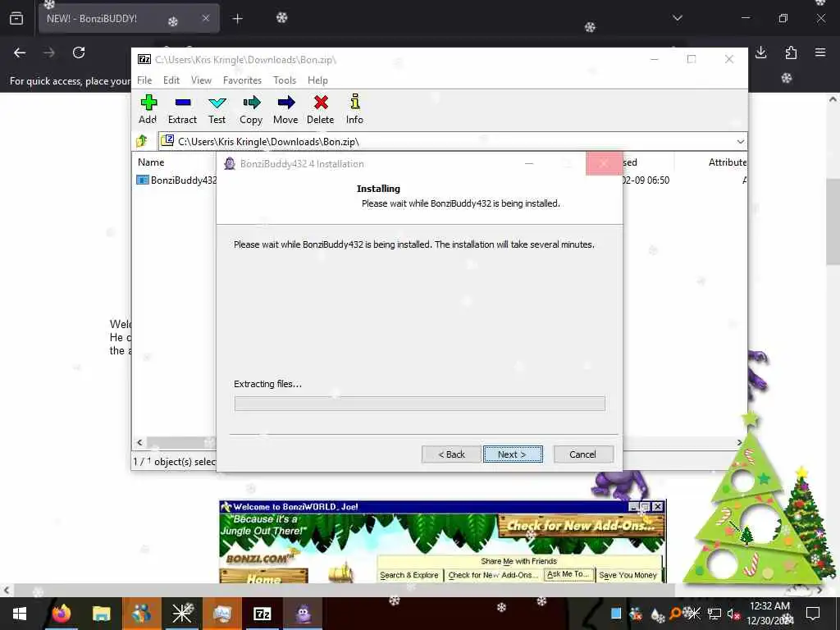Screen dimensions: 840x630
Task: Open the Windows notification center
Action: 813,614
